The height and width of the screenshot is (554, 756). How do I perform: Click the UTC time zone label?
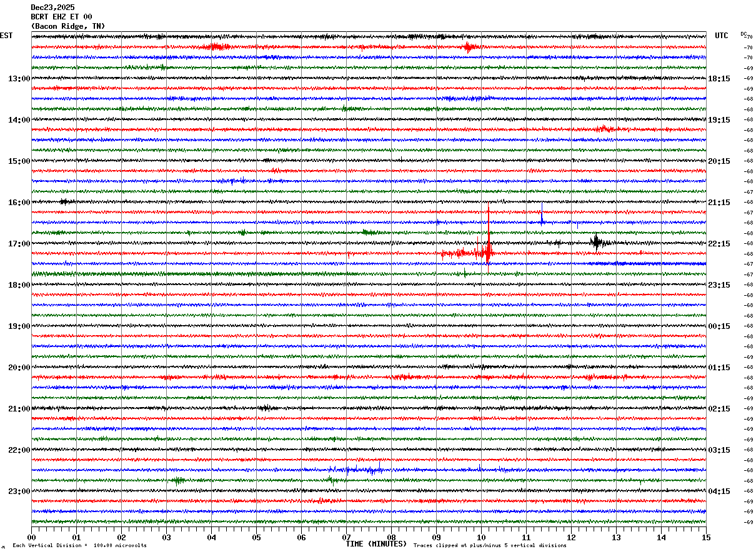[x=722, y=36]
